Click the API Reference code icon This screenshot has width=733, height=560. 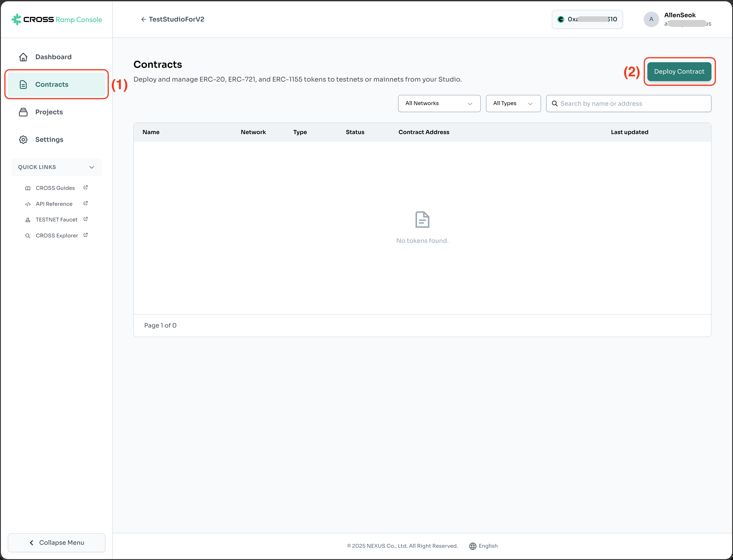[x=28, y=204]
